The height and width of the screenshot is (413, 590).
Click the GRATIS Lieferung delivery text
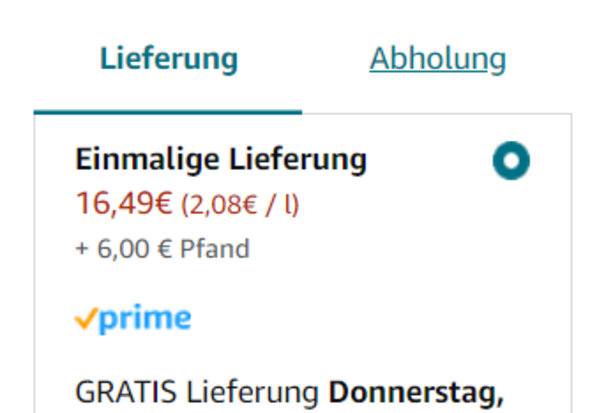[x=197, y=392]
